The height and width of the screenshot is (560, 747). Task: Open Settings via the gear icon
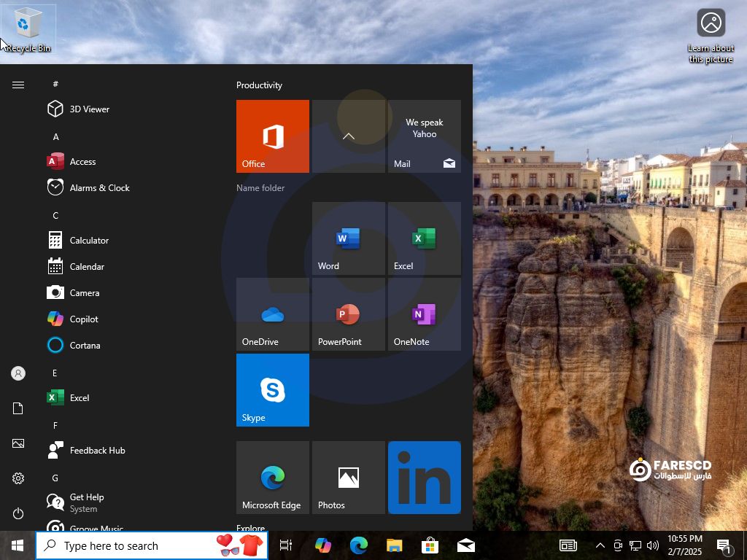coord(18,478)
